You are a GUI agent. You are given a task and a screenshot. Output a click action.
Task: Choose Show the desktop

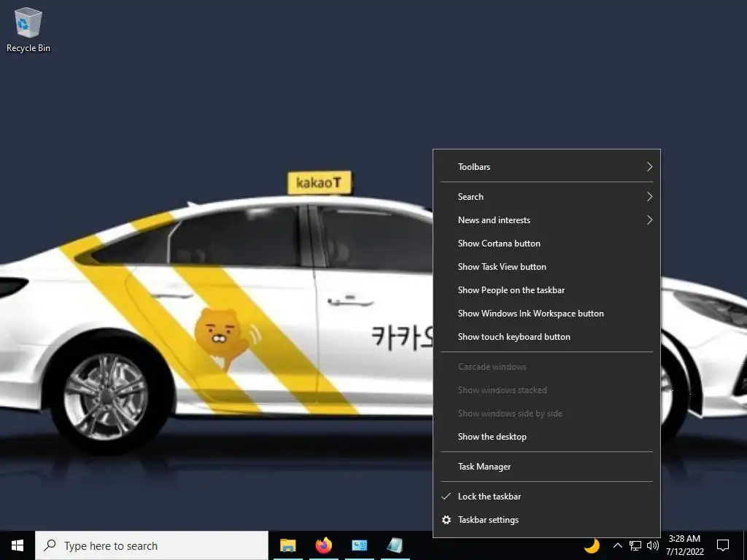click(x=546, y=437)
